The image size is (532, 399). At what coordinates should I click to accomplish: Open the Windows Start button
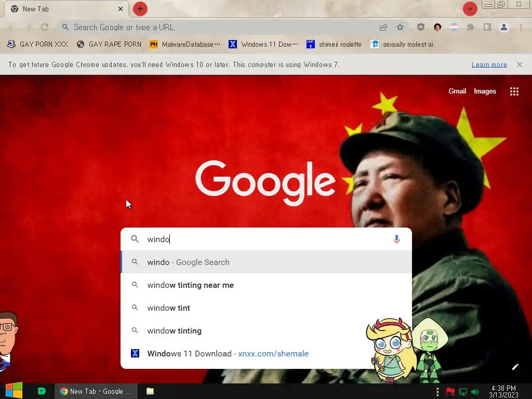point(14,391)
